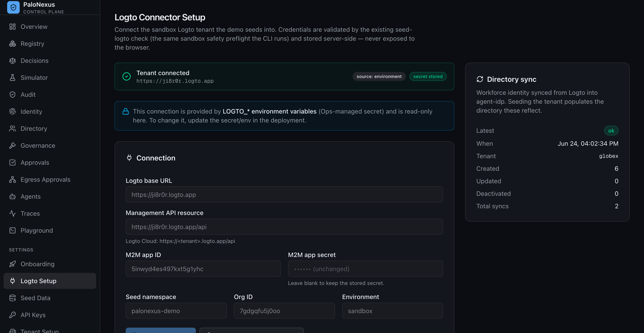Open Egress Approvals
The image size is (644, 333).
click(x=50, y=180)
